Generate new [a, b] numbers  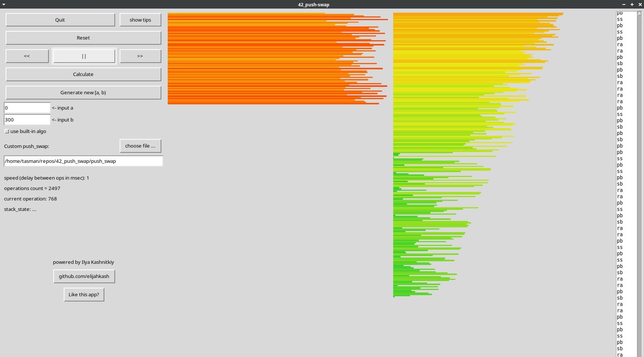pos(83,92)
